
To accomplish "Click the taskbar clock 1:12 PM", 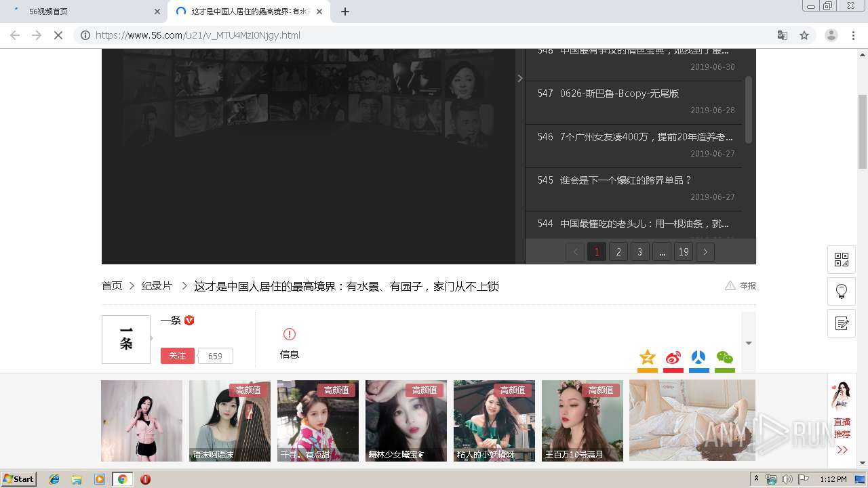I will tap(833, 479).
